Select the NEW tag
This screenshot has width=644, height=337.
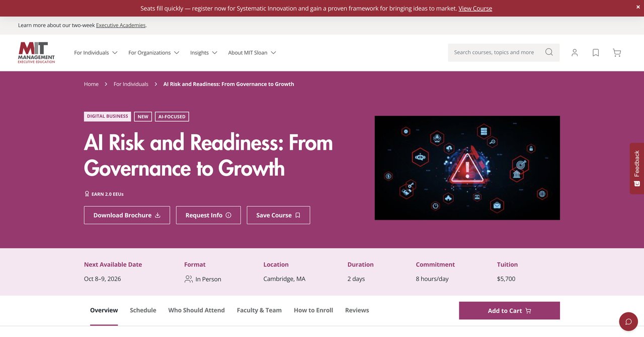pyautogui.click(x=143, y=117)
